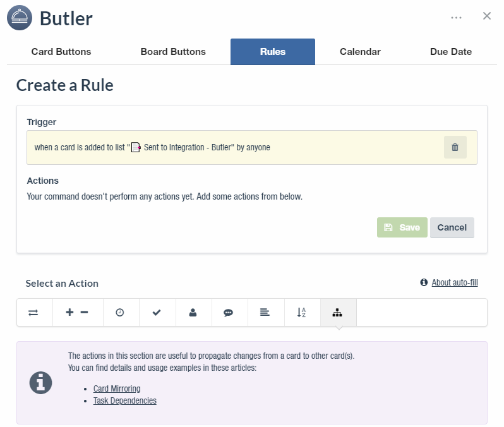Click the 'Butler' title text

(x=66, y=18)
